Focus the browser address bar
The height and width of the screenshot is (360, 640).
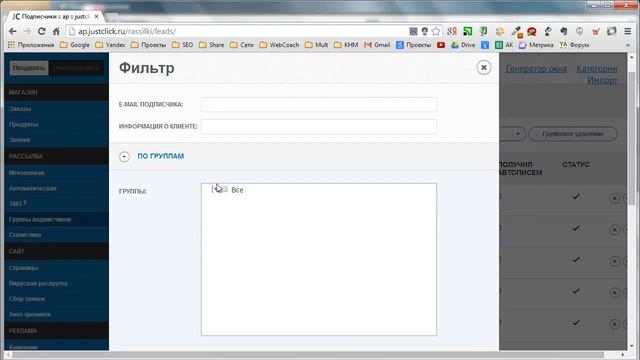[x=237, y=31]
